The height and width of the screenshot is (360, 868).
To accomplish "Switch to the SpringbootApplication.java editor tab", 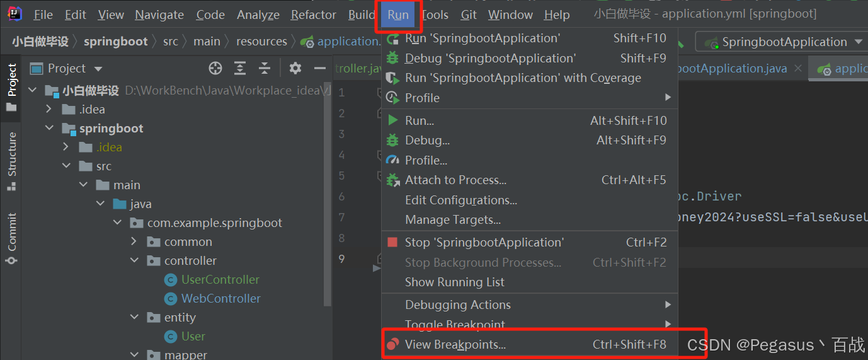I will tap(732, 68).
